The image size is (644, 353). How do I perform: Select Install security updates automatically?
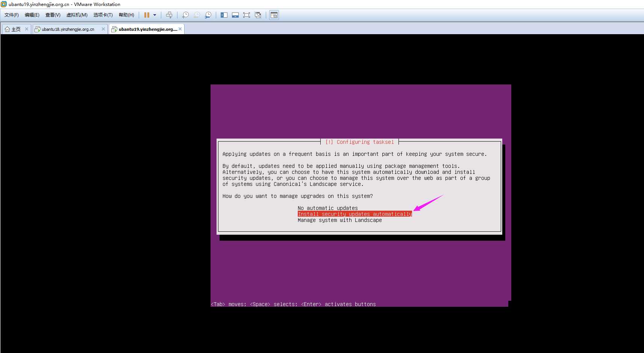[355, 214]
